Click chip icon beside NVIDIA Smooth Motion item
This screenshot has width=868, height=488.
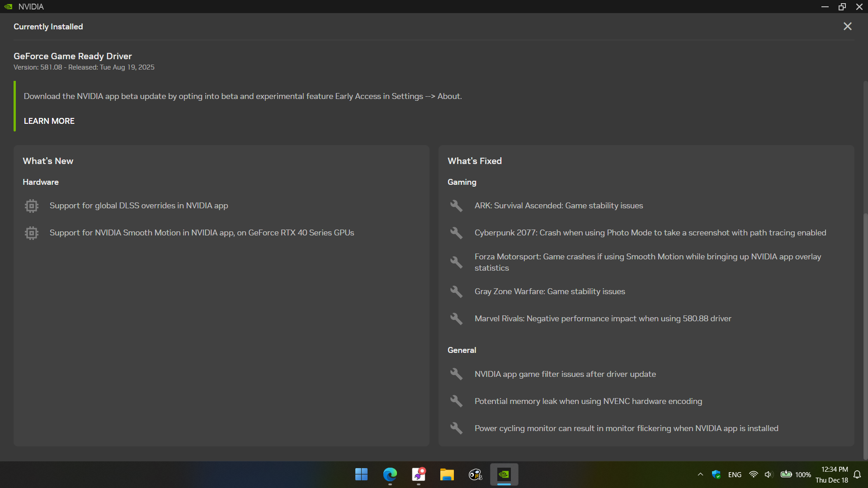[x=32, y=233]
